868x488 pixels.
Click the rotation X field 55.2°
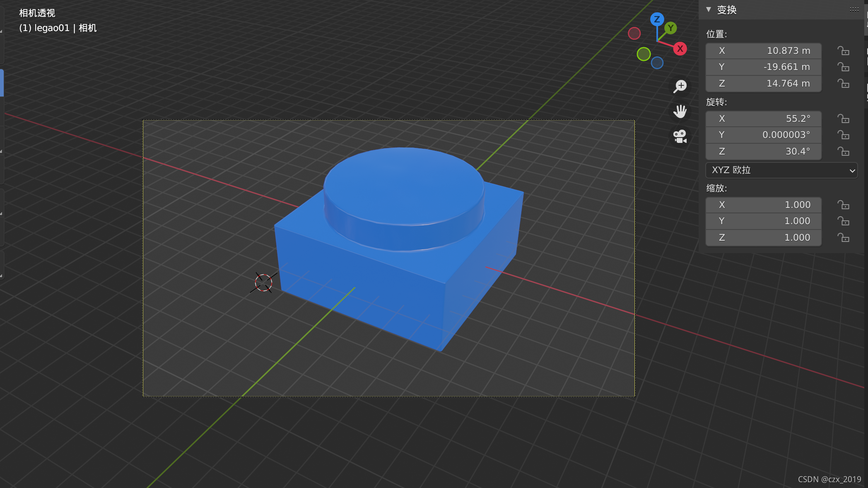click(x=763, y=118)
